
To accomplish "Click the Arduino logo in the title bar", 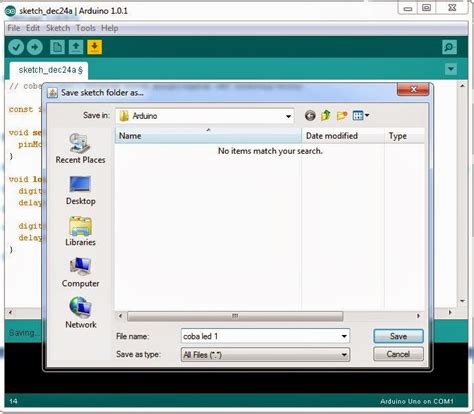I will click(10, 11).
